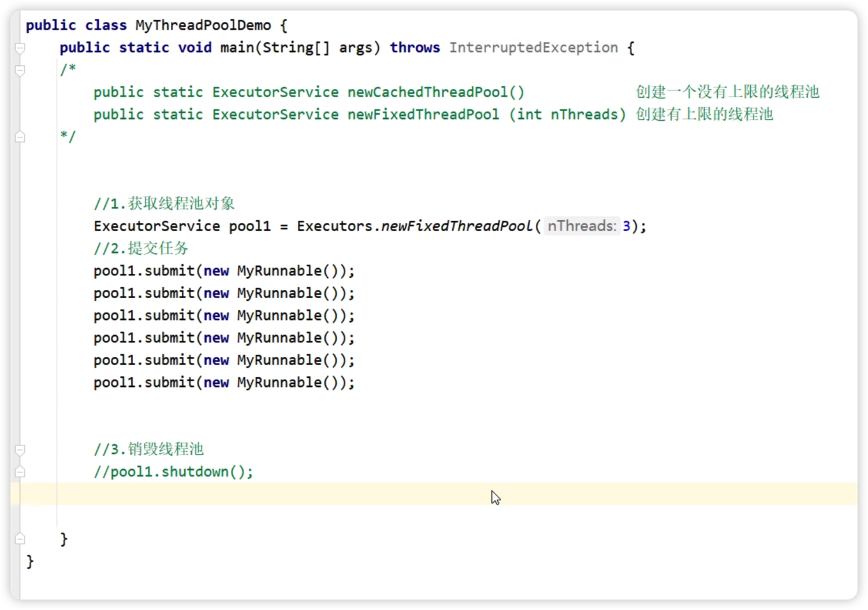Click newCachedThreadPool() in the block comment
868x610 pixels.
click(435, 92)
